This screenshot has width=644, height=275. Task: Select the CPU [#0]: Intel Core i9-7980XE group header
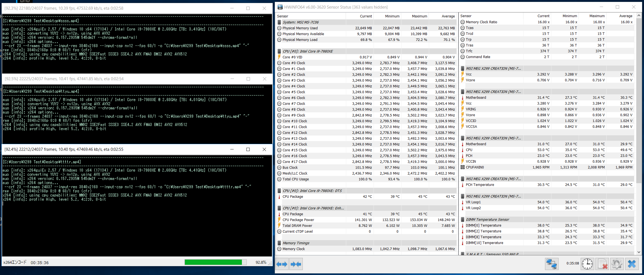click(366, 51)
